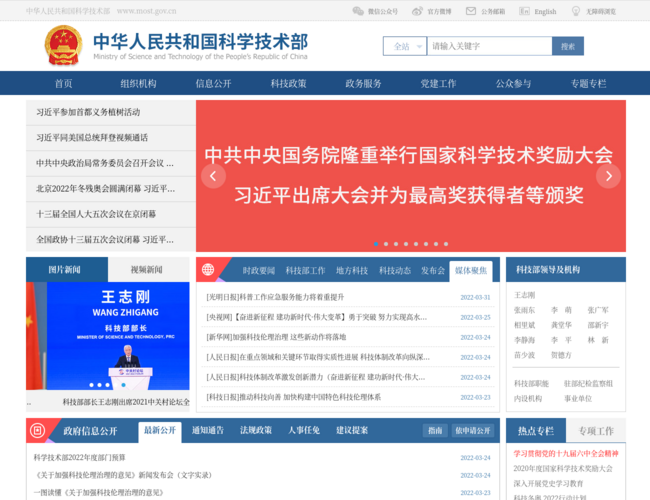Switch to 法规政策 tab
The height and width of the screenshot is (500, 650).
[256, 430]
